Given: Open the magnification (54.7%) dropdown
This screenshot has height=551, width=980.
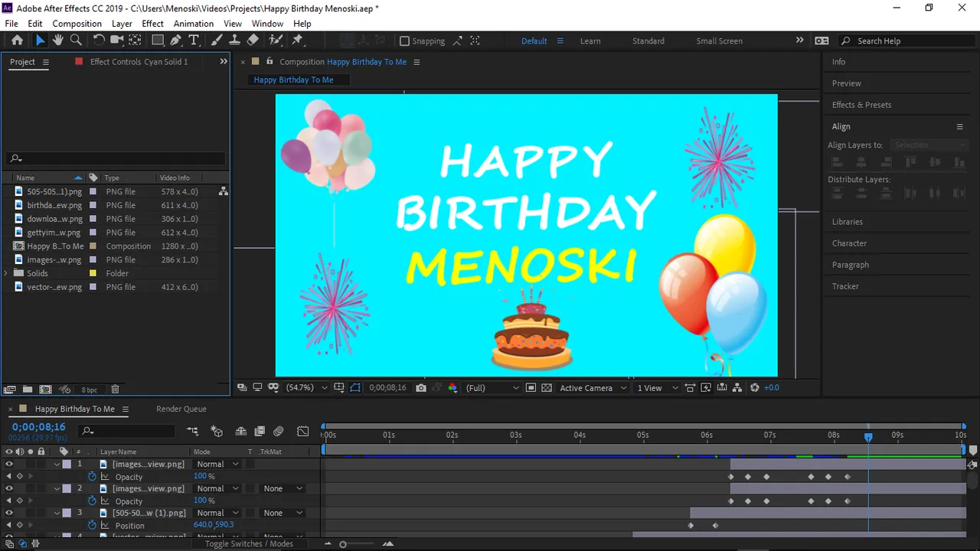Looking at the screenshot, I should click(x=306, y=388).
